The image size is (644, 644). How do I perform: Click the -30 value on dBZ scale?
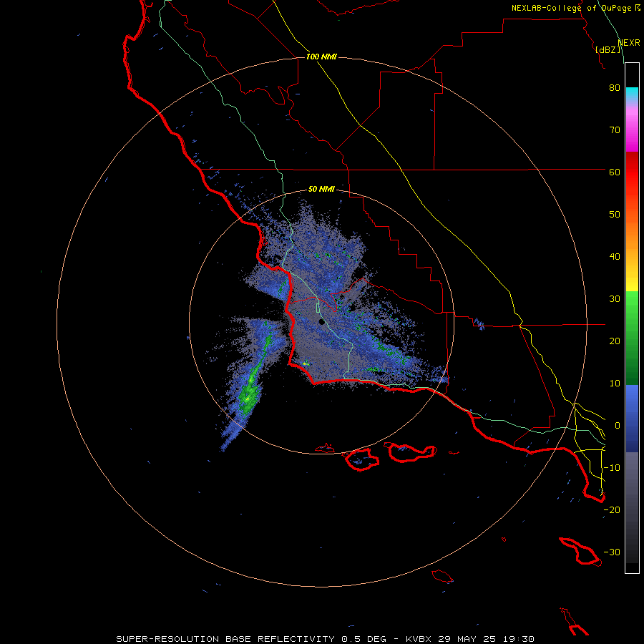[x=612, y=552]
